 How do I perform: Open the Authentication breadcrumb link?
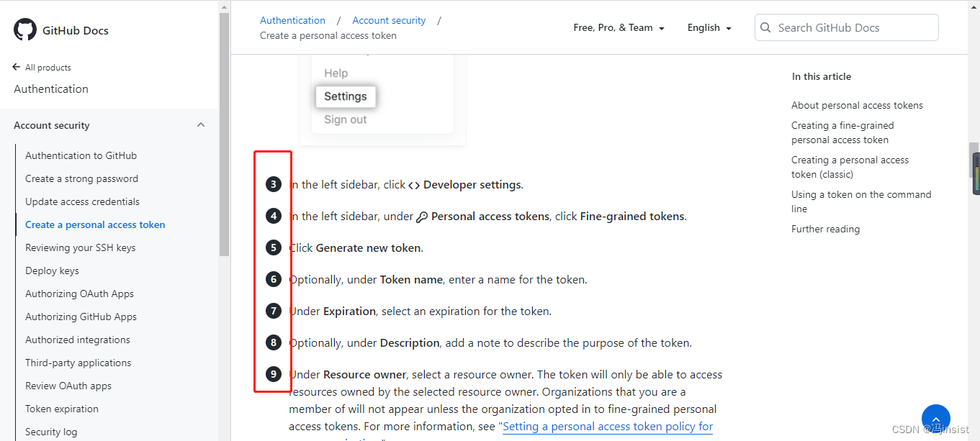point(292,19)
